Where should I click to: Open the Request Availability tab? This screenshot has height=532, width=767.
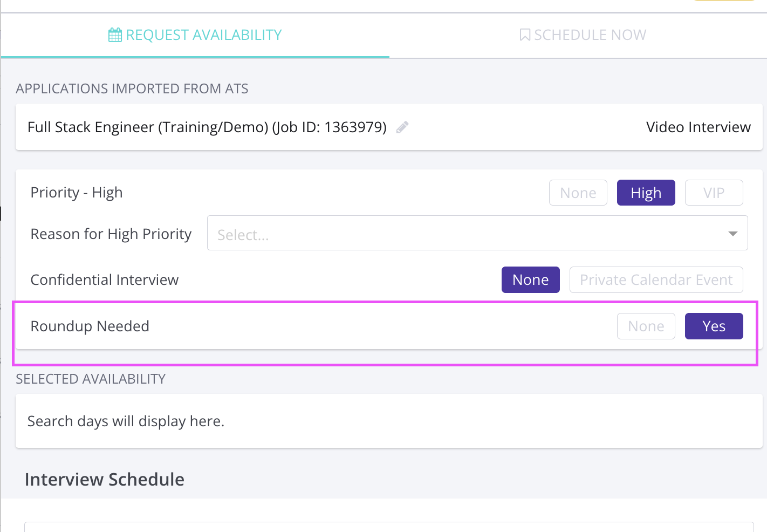pyautogui.click(x=203, y=35)
